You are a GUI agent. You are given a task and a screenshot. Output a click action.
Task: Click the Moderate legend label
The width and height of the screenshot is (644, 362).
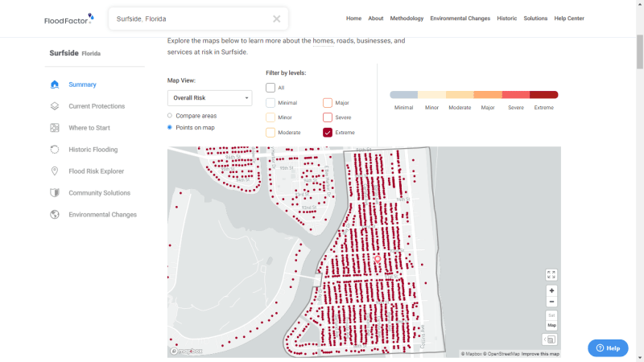tap(460, 108)
